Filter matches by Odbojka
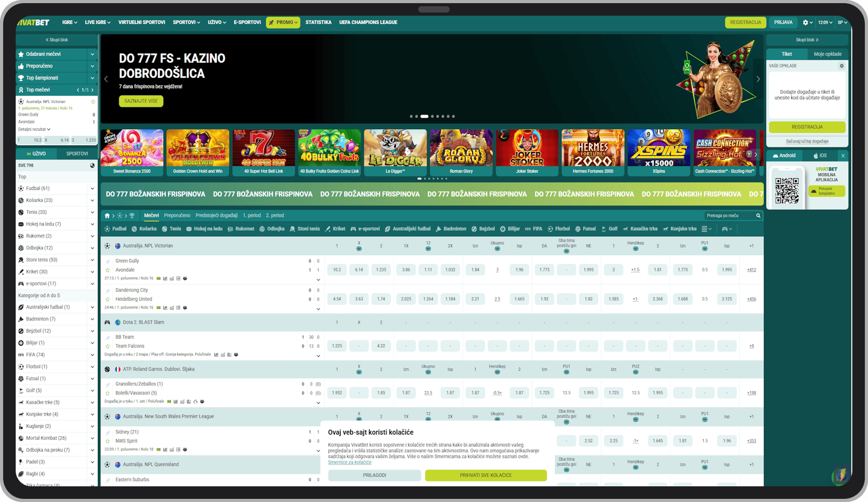 click(272, 229)
